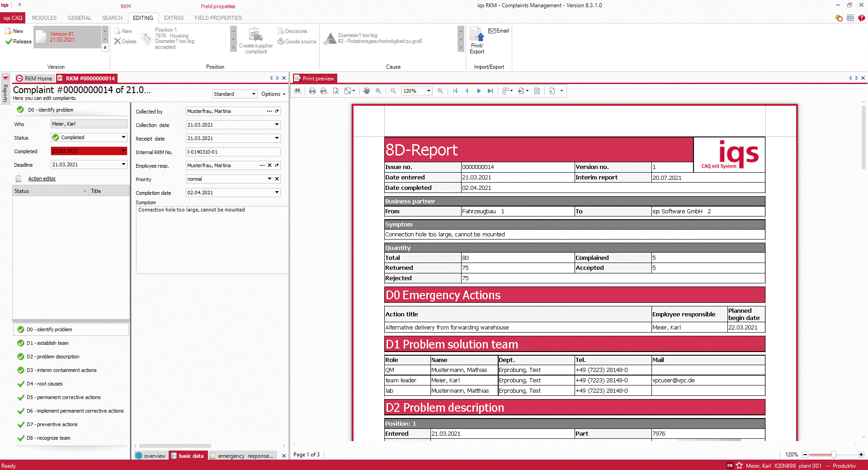Select the hand pan tool
The width and height of the screenshot is (868, 470).
coord(367,91)
